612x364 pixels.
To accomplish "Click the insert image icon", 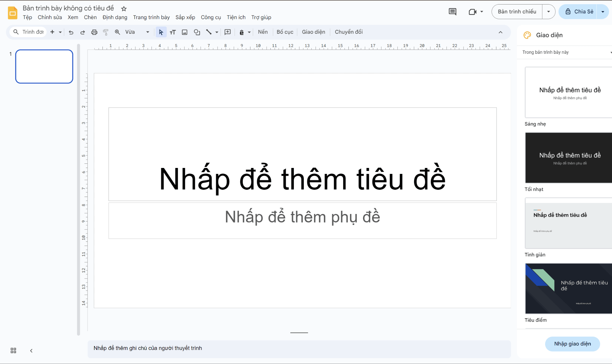I will tap(185, 32).
